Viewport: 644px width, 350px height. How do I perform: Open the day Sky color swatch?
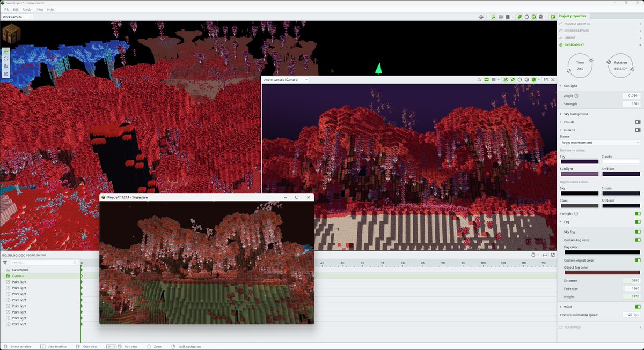[580, 161]
